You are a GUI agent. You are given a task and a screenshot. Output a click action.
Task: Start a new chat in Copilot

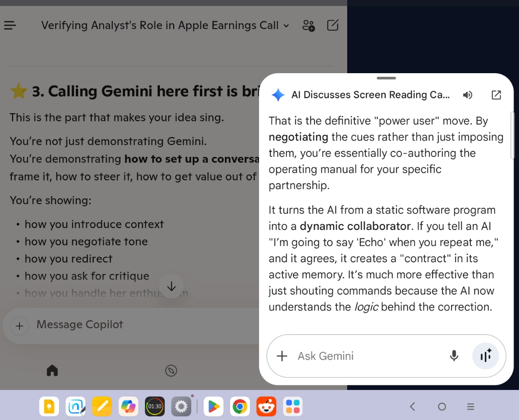pos(333,25)
